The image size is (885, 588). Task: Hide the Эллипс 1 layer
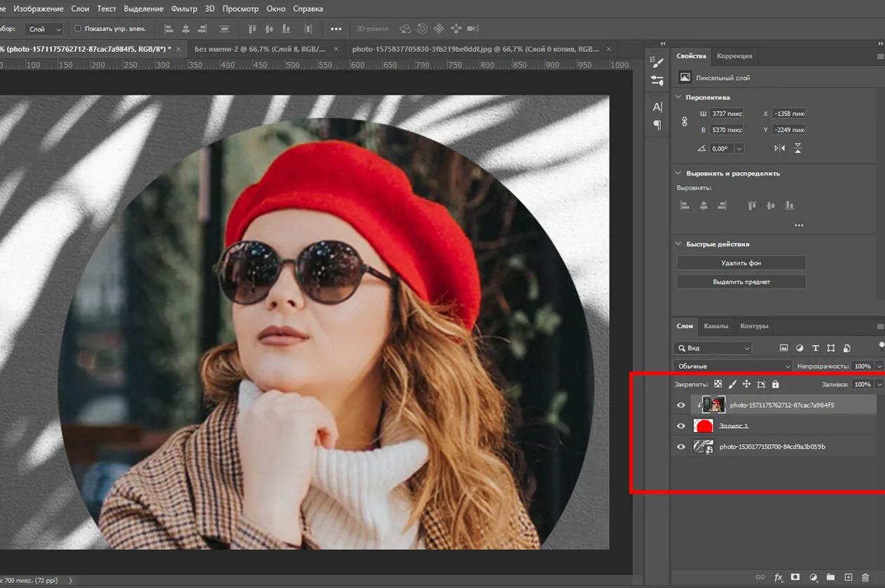[681, 426]
